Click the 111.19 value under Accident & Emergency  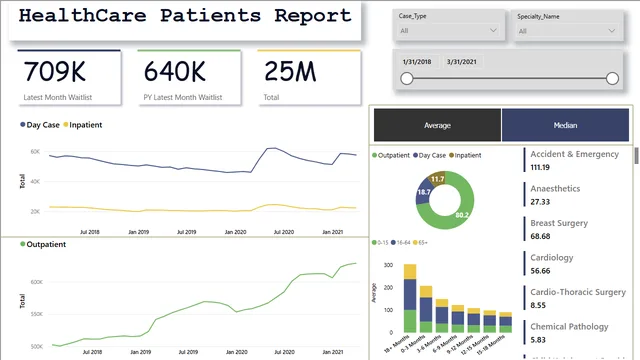540,167
